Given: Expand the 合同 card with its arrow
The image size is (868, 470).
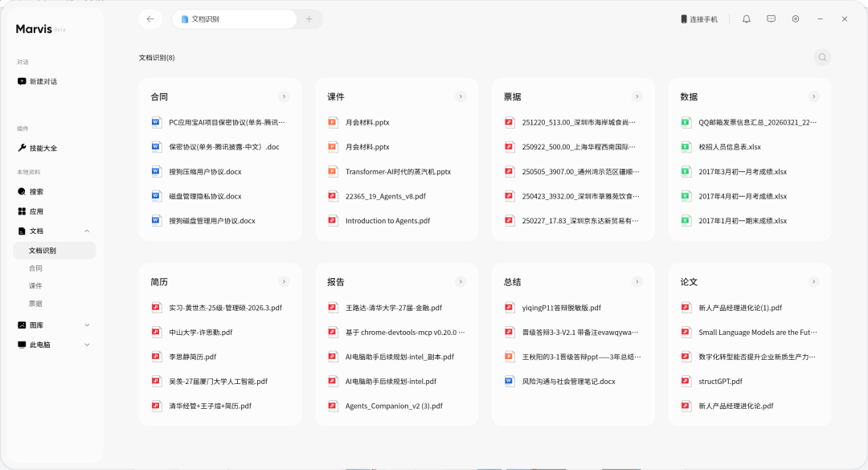Looking at the screenshot, I should tap(284, 96).
